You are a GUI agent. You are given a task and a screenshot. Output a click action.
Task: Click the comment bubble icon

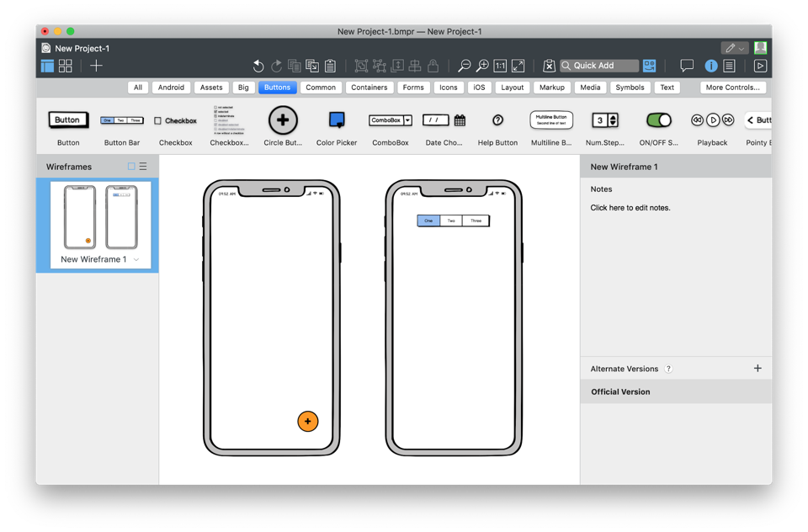687,65
